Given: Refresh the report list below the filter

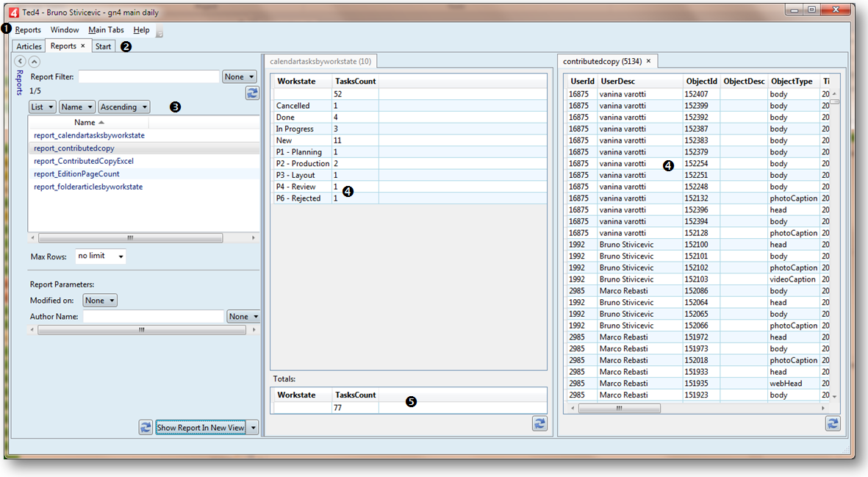Looking at the screenshot, I should coord(252,93).
